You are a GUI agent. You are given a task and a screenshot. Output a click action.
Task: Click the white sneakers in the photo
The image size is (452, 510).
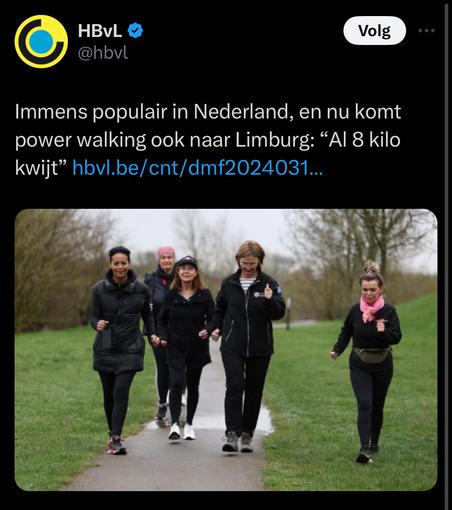(x=182, y=431)
